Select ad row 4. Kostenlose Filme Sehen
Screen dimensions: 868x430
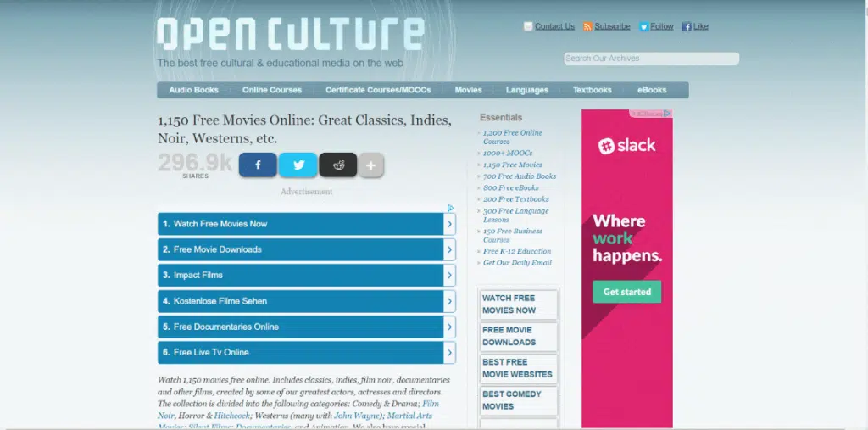click(306, 301)
